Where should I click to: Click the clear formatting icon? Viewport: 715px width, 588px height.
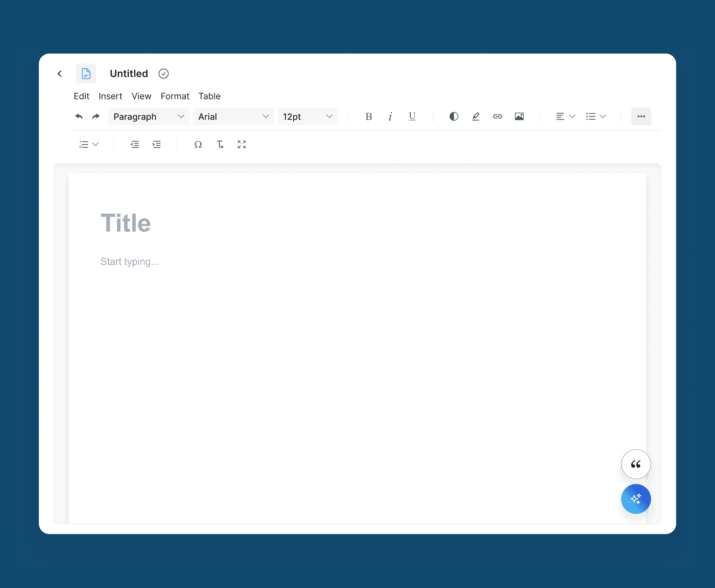tap(220, 145)
